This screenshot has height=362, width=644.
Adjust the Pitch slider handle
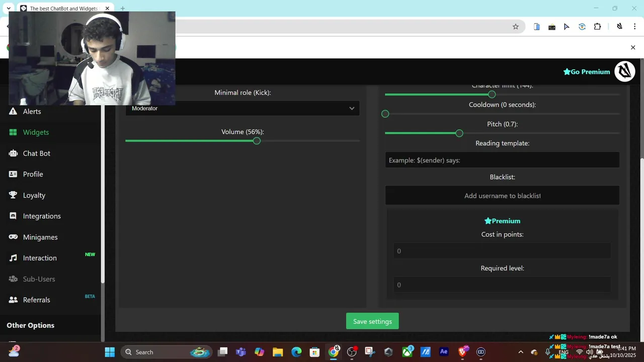point(459,133)
